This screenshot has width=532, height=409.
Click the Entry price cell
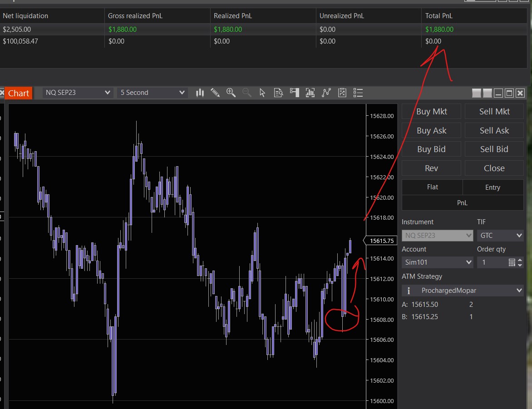[x=493, y=187]
